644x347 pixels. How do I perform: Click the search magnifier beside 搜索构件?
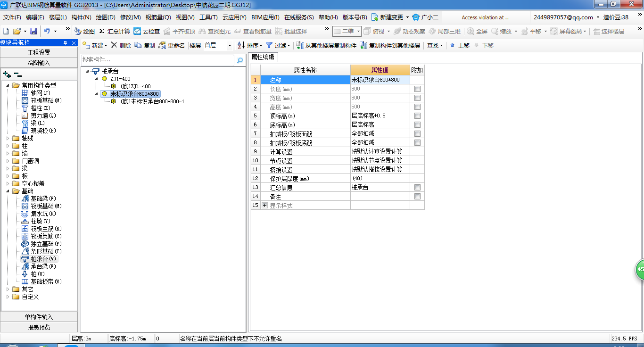240,60
